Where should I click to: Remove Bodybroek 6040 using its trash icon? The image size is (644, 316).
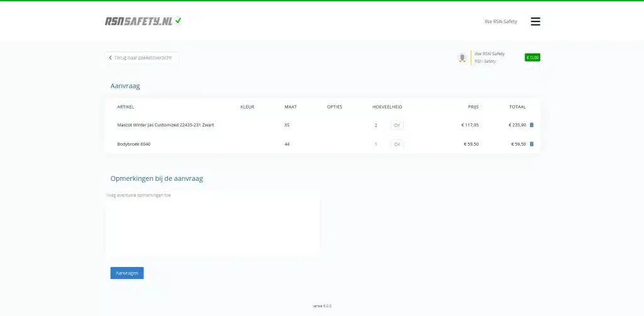pyautogui.click(x=531, y=144)
